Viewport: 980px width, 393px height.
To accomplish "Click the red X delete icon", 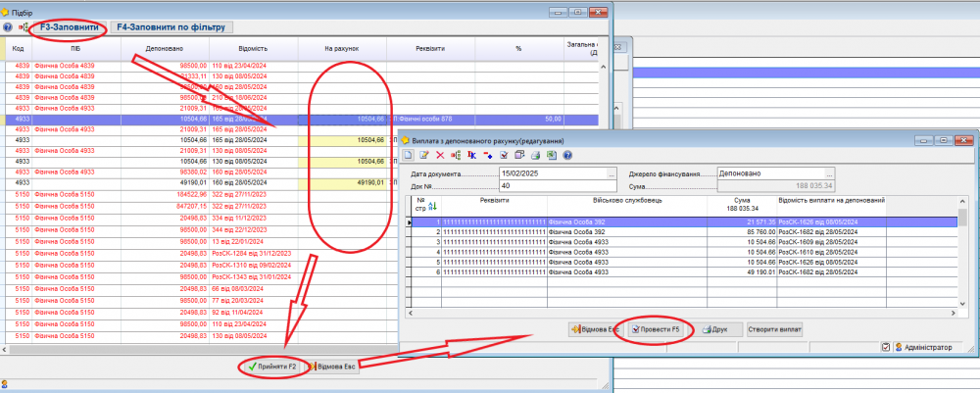I will pyautogui.click(x=440, y=155).
